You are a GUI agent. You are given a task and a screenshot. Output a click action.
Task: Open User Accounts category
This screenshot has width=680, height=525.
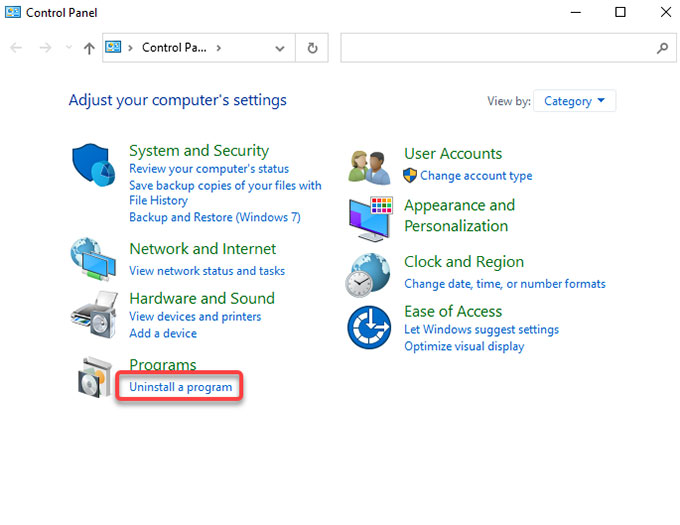pos(453,153)
